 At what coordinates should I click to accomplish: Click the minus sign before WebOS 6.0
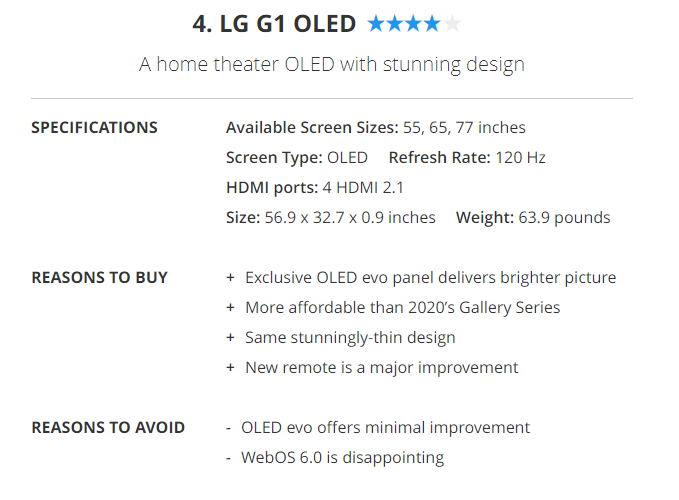pyautogui.click(x=230, y=458)
